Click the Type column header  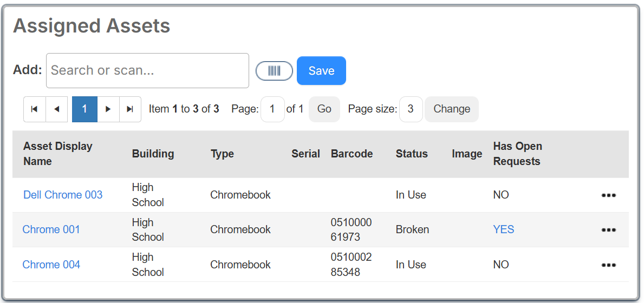coord(222,154)
